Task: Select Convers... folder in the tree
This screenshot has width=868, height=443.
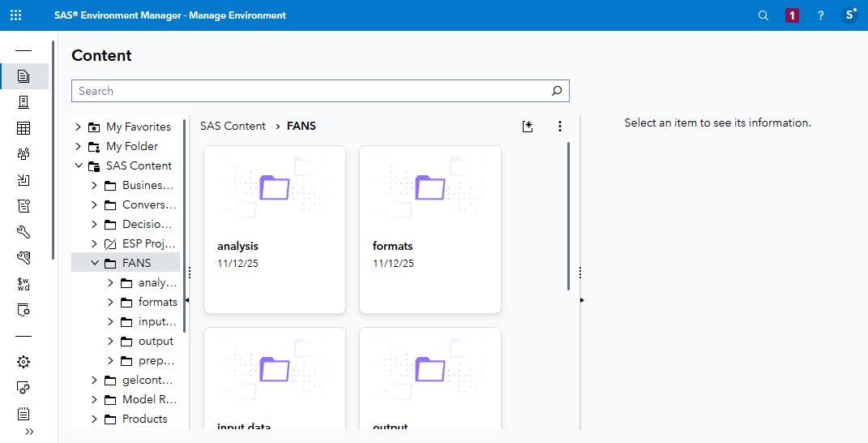Action: tap(149, 204)
